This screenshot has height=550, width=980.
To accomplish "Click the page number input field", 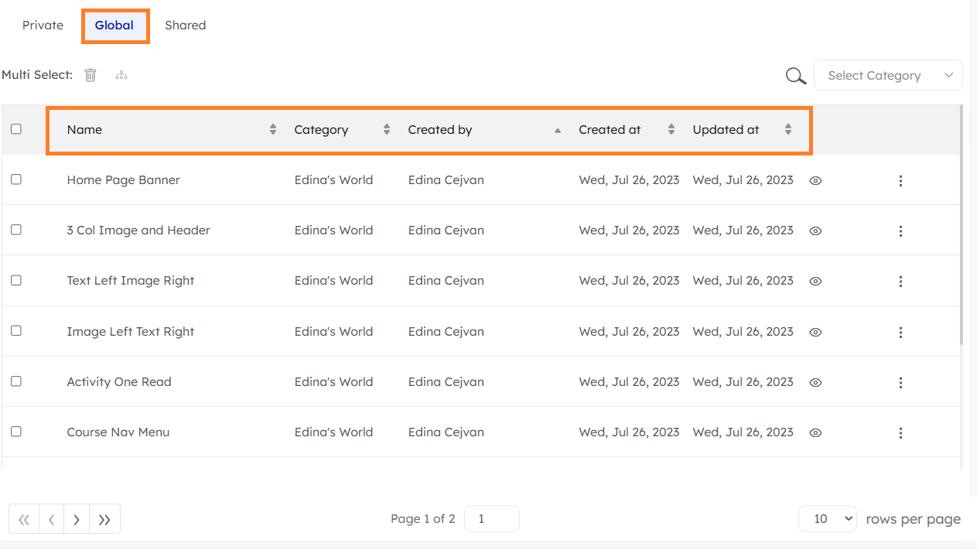I will (491, 519).
